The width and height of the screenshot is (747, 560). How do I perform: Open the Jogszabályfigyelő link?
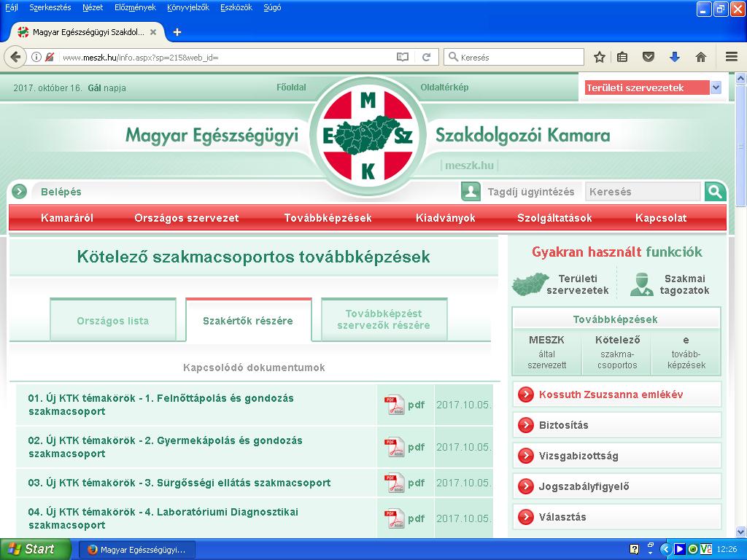click(584, 486)
